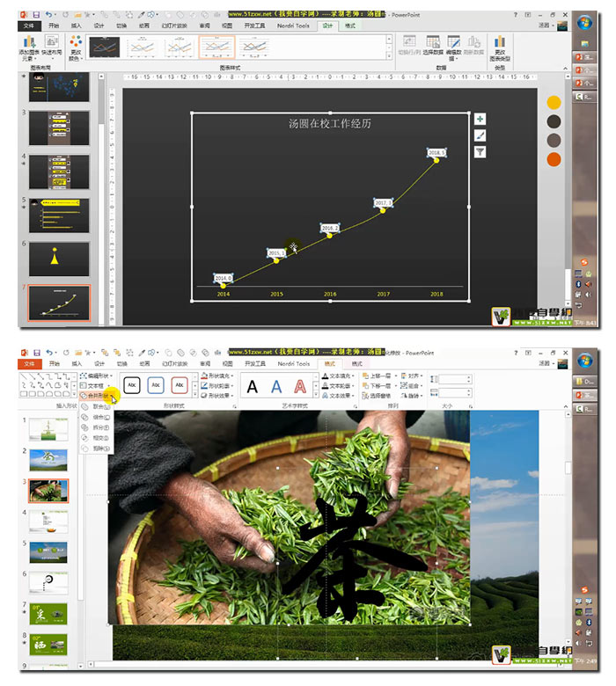Click Add Chart Element (添加图表元素) in chart window
The image size is (616, 686).
pos(29,47)
